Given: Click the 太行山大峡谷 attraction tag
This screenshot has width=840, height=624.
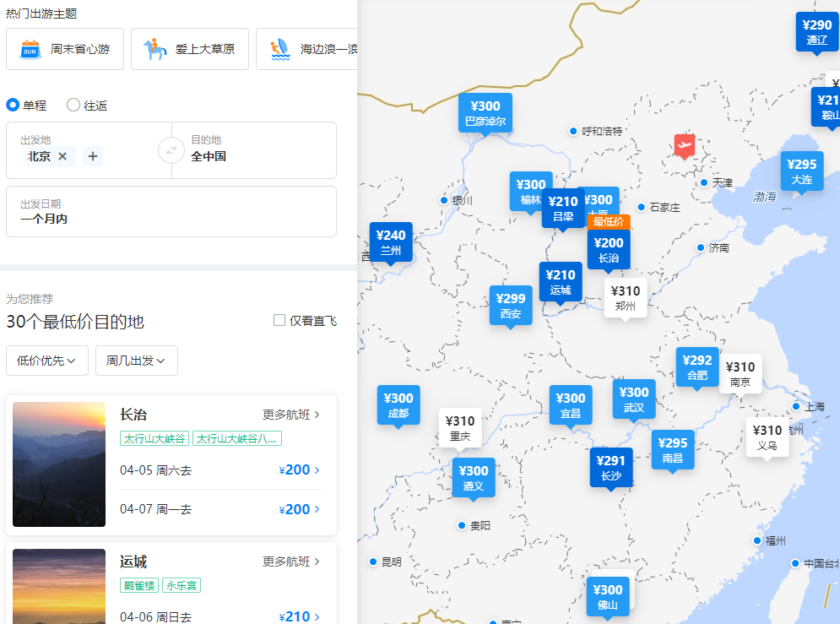Looking at the screenshot, I should pos(154,438).
